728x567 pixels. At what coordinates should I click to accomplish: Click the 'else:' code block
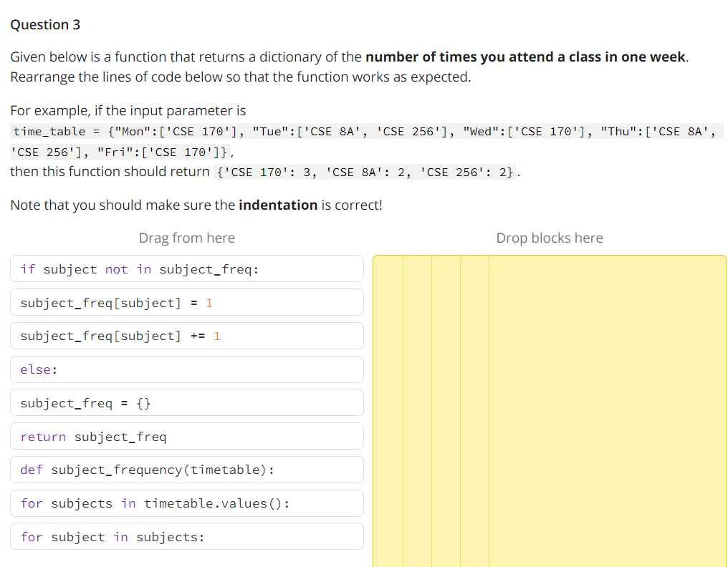[x=186, y=369]
